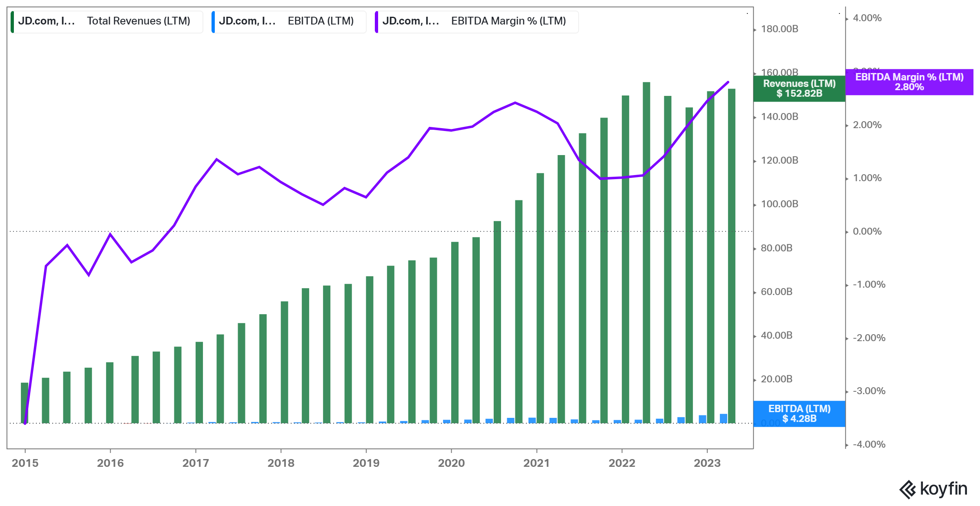The height and width of the screenshot is (506, 980).
Task: Select the EBITDA Margin % (LTM) legend
Action: [x=508, y=21]
